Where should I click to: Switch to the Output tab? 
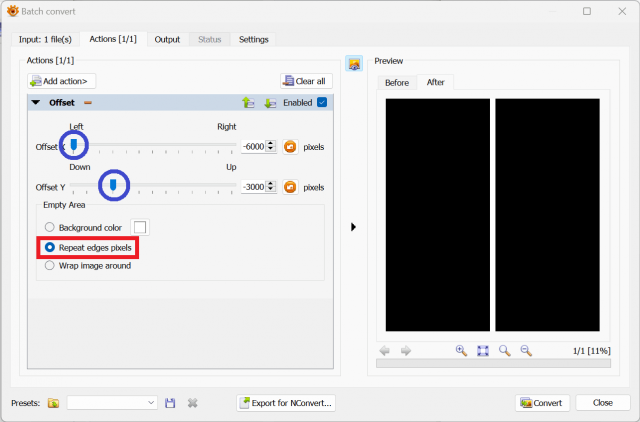point(167,40)
